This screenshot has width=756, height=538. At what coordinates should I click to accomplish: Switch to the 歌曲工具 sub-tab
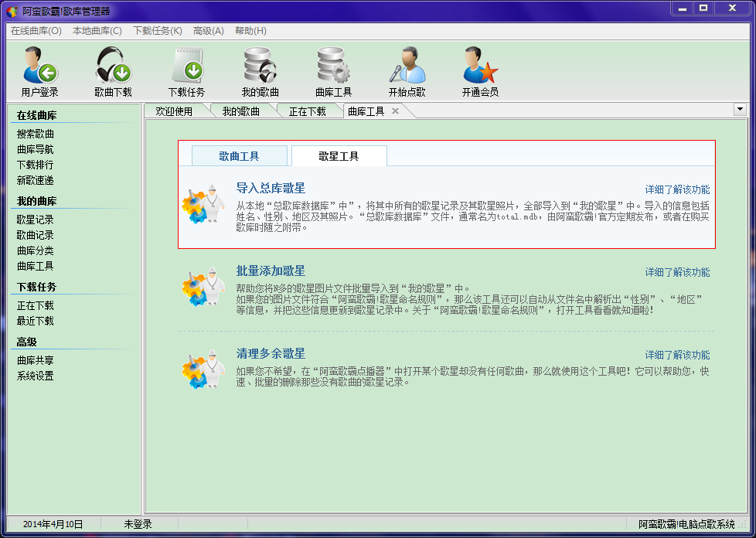click(239, 156)
